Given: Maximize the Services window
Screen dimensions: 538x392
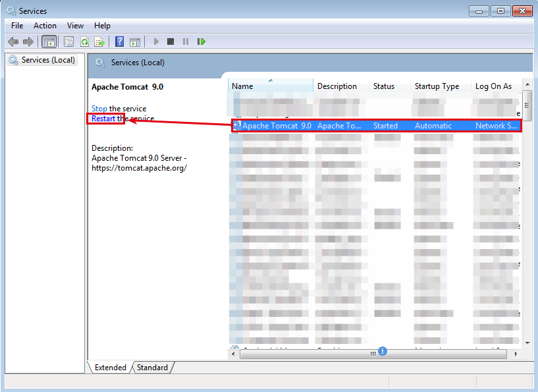Looking at the screenshot, I should pos(500,11).
